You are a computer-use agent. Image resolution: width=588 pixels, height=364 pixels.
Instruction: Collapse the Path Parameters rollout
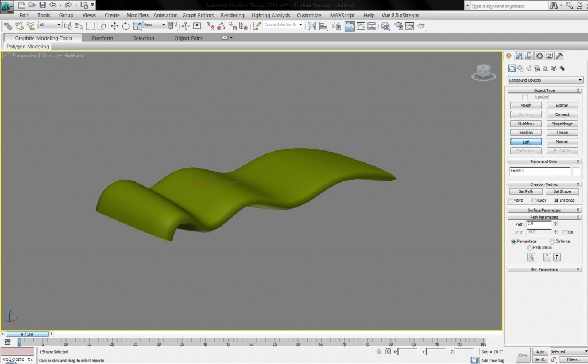[x=578, y=217]
